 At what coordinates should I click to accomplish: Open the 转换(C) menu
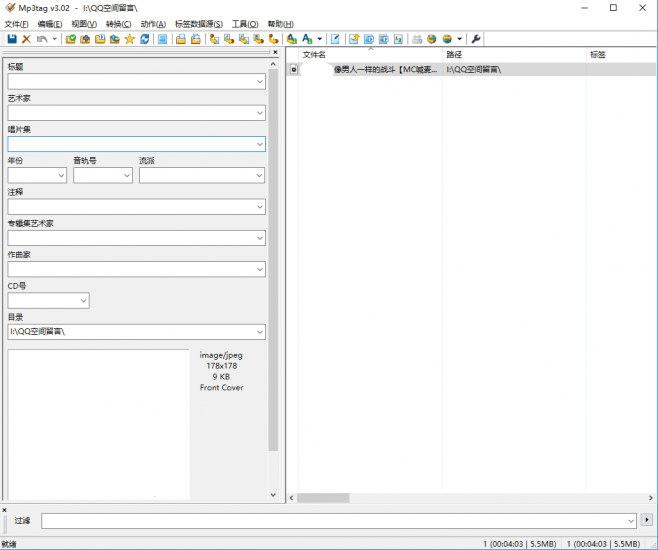(x=118, y=24)
